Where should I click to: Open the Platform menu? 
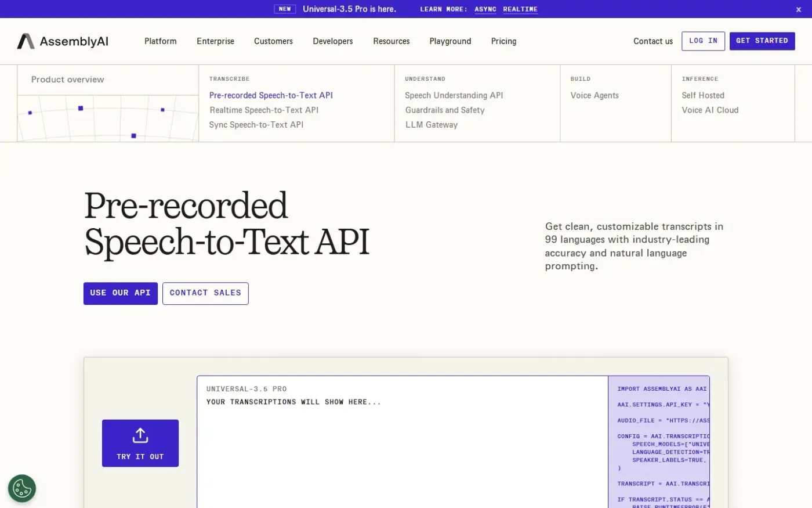[x=161, y=41]
